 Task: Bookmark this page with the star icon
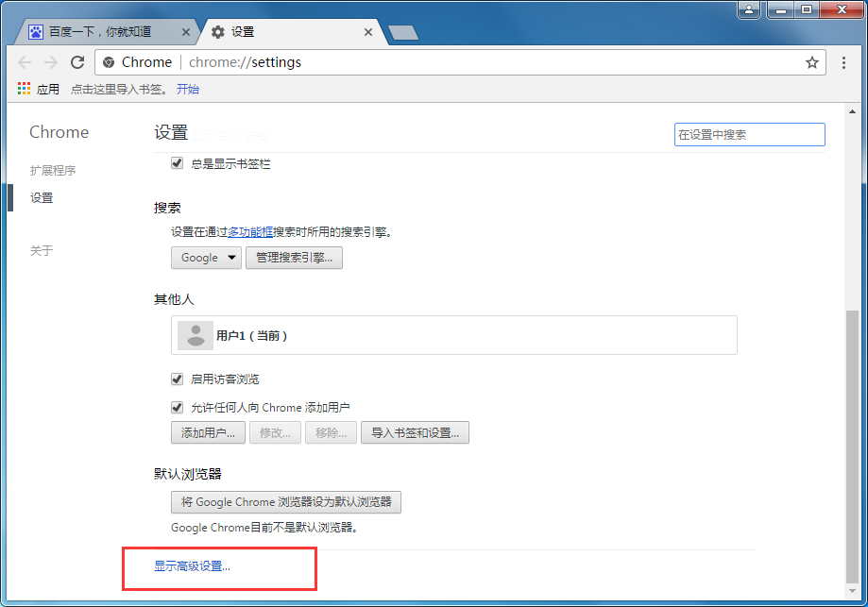click(x=811, y=62)
